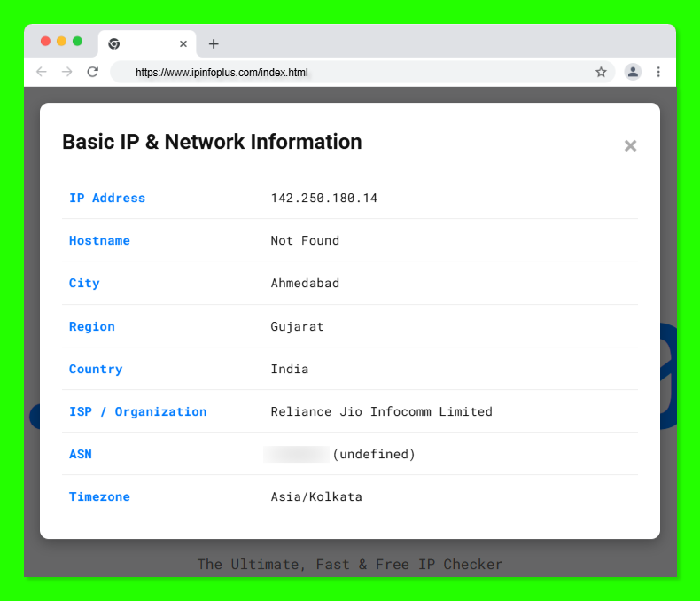Click 'Reliance Jio Infocomm Limited' value
Viewport: 700px width, 601px height.
coord(381,411)
